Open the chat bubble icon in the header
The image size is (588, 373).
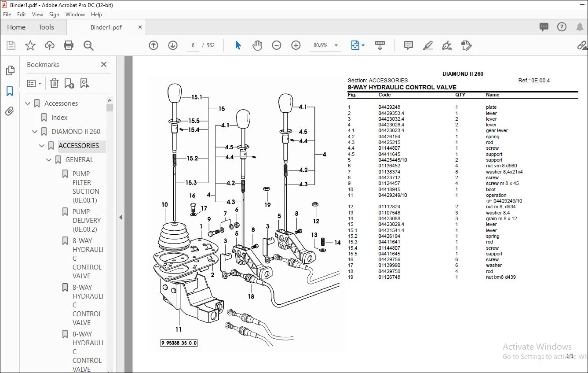[544, 27]
